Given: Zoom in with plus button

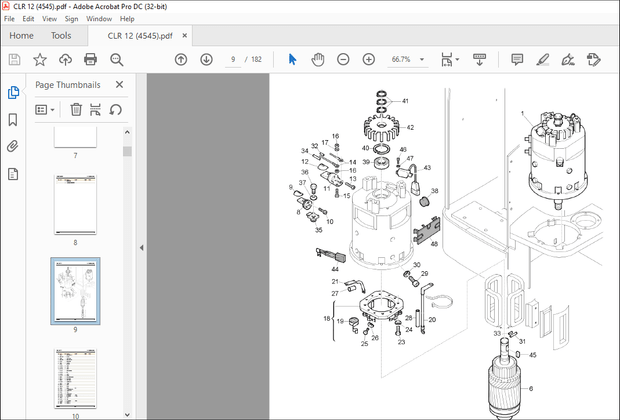Looking at the screenshot, I should [x=369, y=60].
